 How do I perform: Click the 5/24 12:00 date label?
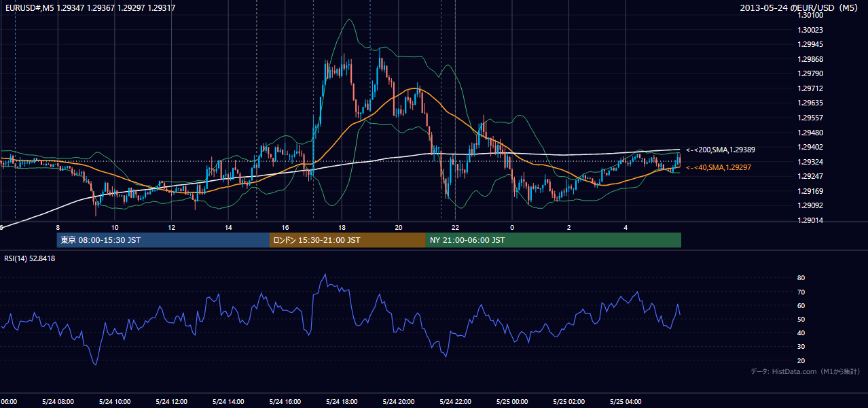coord(171,401)
